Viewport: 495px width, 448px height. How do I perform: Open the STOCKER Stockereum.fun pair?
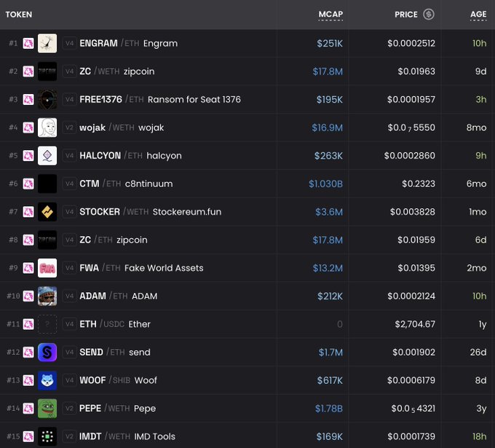(150, 212)
